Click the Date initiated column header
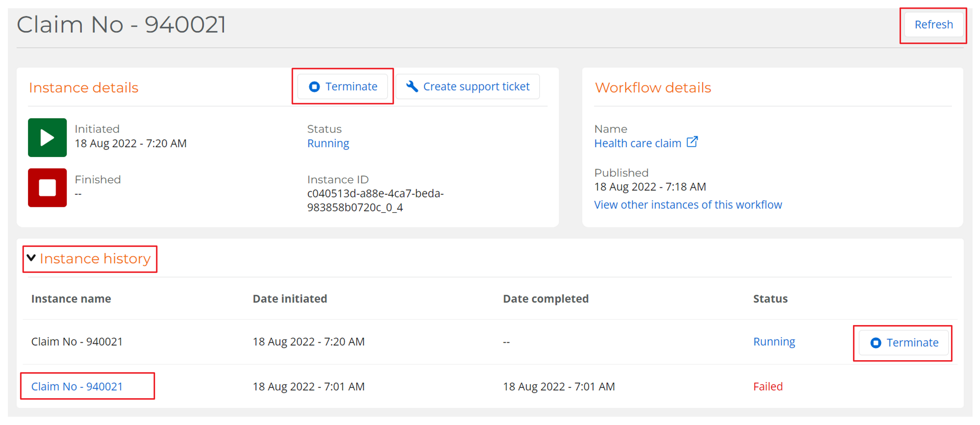980x425 pixels. 290,299
